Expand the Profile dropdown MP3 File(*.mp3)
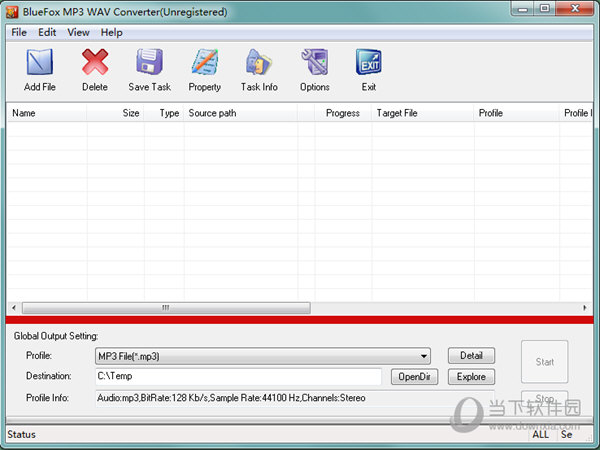This screenshot has width=600, height=450. [x=262, y=356]
